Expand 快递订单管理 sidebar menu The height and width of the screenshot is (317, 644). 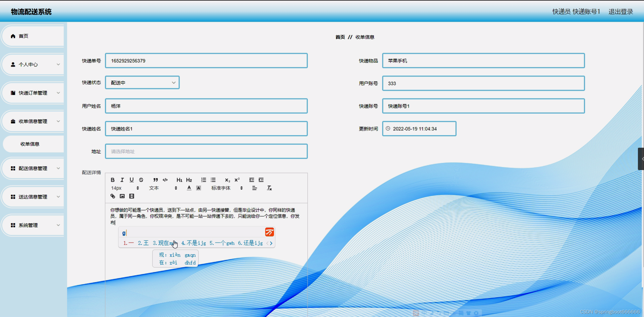tap(33, 93)
